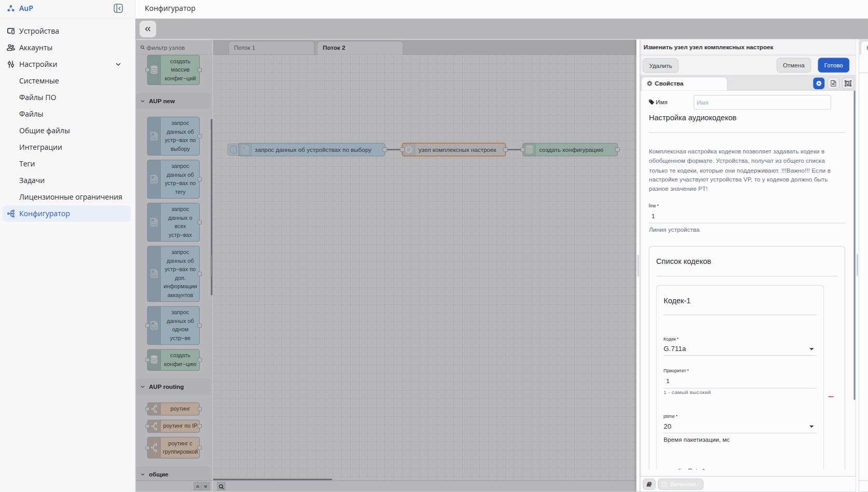Click expand-all palette categories arrow

[205, 486]
